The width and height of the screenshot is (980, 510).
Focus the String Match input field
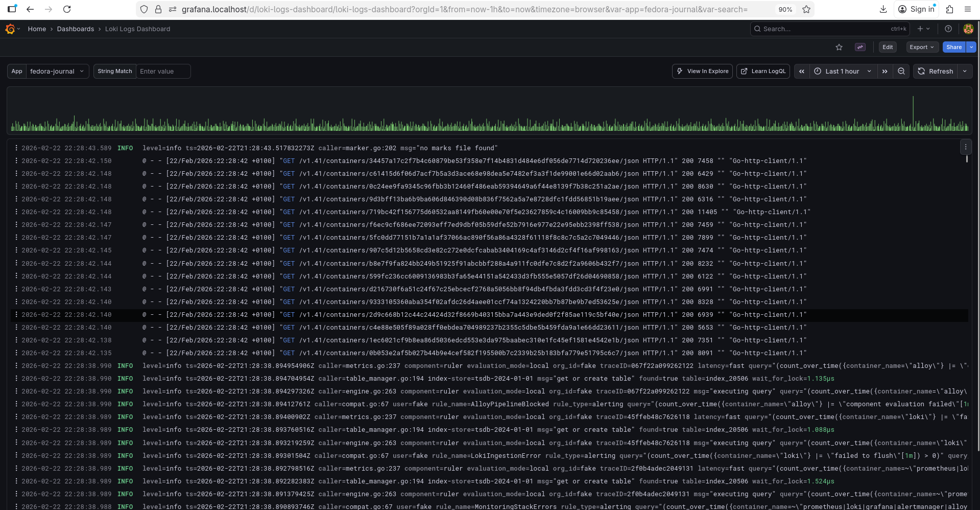(x=163, y=72)
